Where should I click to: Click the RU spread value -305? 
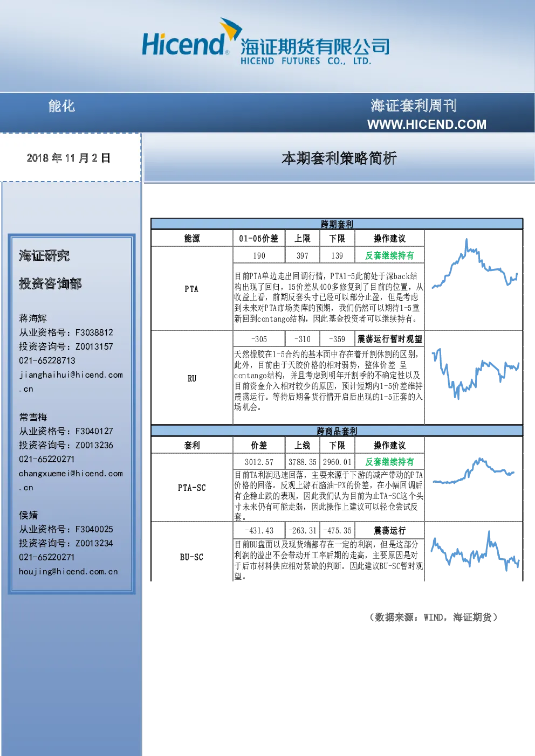click(x=259, y=339)
